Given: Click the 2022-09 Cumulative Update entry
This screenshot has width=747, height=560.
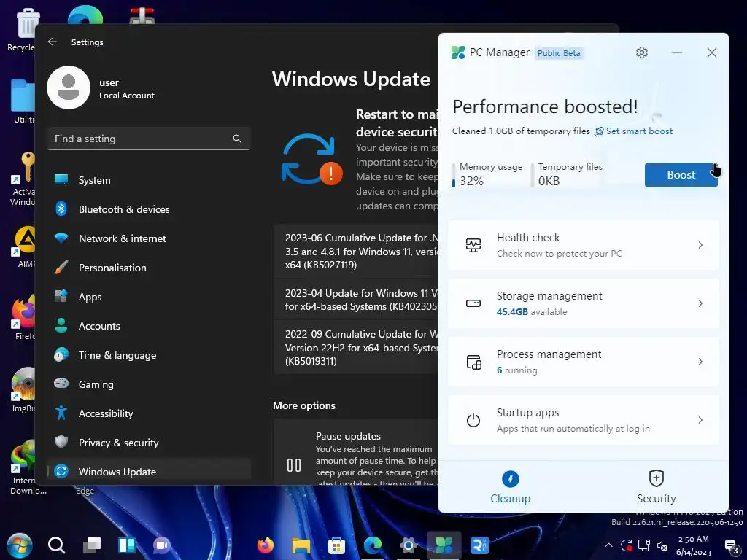Looking at the screenshot, I should 356,347.
